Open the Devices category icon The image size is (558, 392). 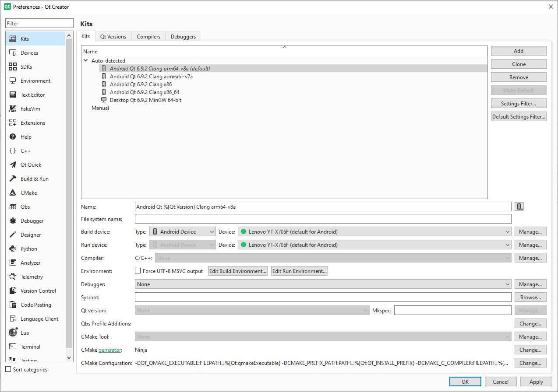(x=13, y=53)
